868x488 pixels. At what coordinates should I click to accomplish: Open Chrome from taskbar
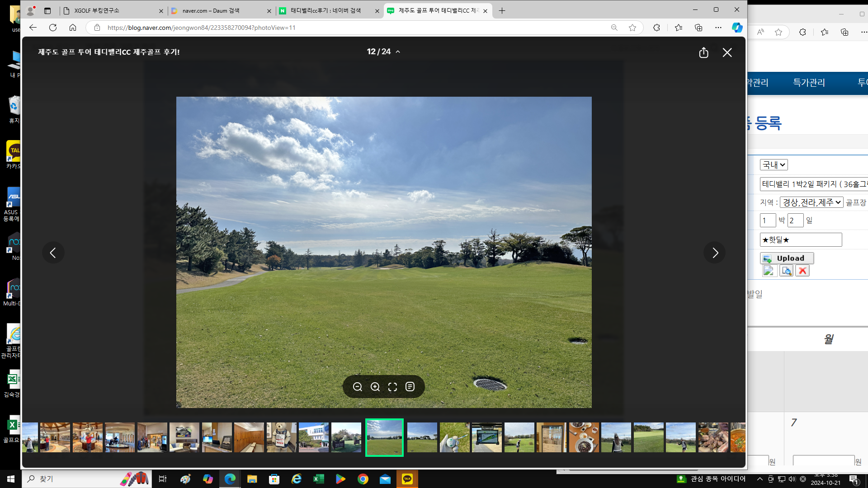point(363,479)
